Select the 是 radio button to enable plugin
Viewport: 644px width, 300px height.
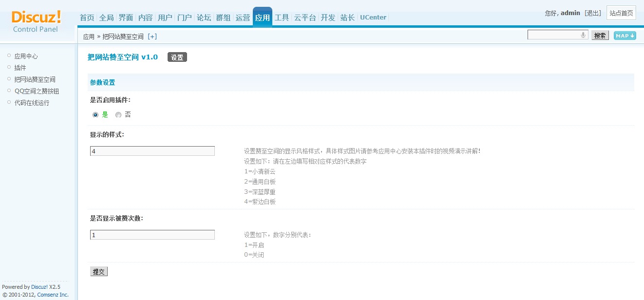point(95,115)
